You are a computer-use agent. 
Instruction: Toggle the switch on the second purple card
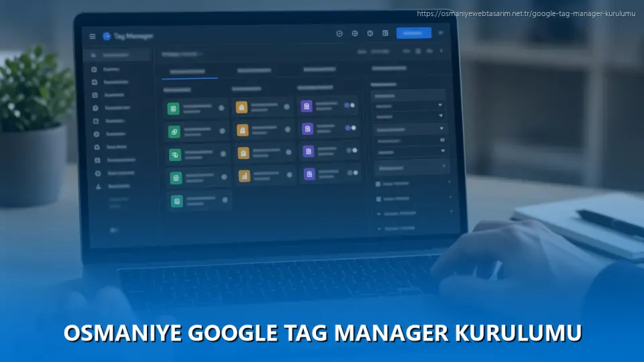coord(351,128)
